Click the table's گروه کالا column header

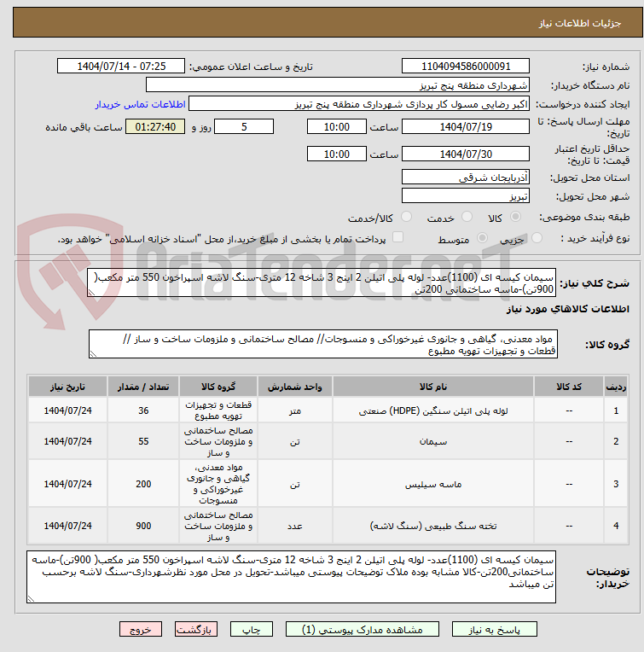218,387
